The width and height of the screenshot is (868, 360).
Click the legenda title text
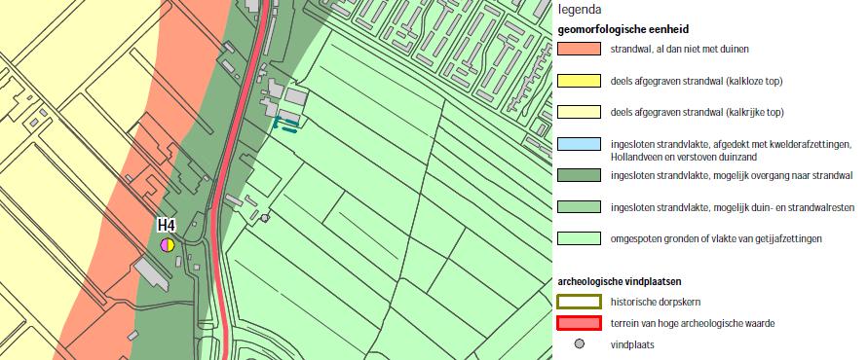[580, 10]
